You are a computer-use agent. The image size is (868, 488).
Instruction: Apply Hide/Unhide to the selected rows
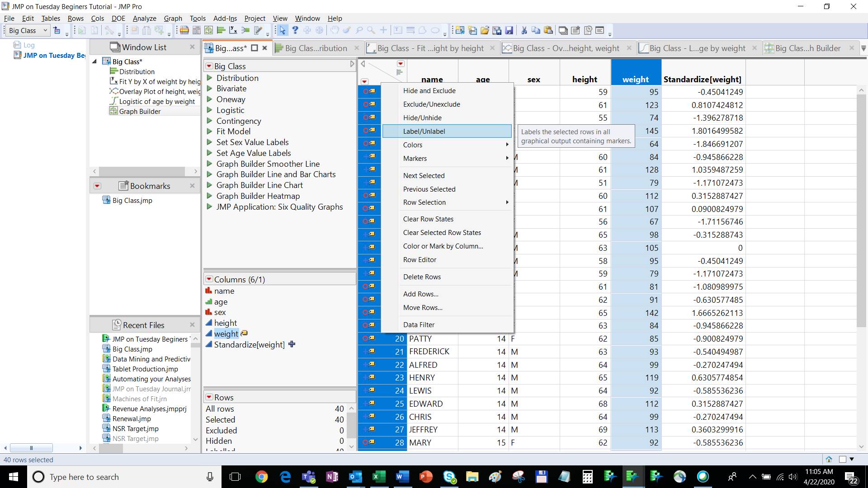pyautogui.click(x=423, y=117)
